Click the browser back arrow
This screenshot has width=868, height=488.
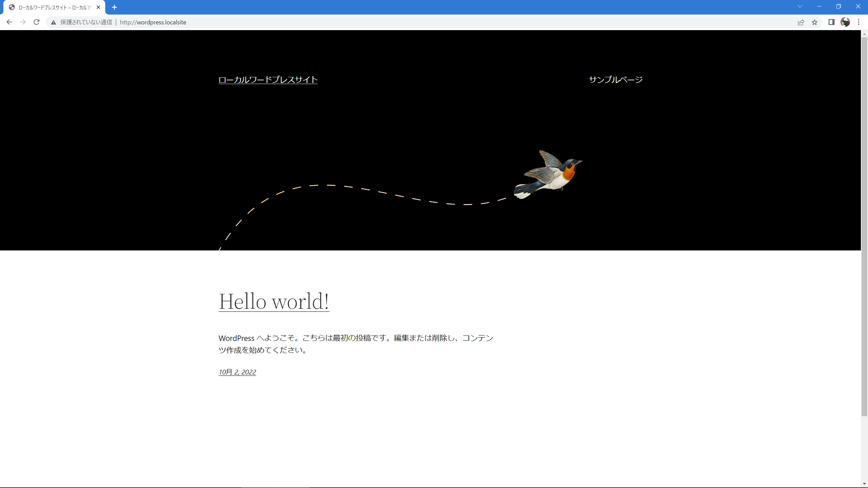point(9,22)
